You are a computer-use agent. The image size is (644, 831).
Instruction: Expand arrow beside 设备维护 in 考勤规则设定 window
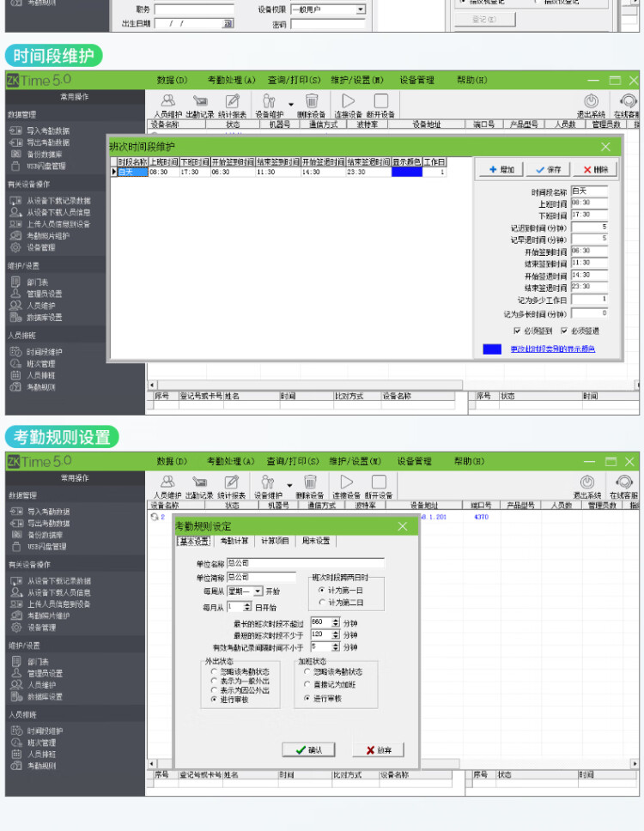[289, 485]
